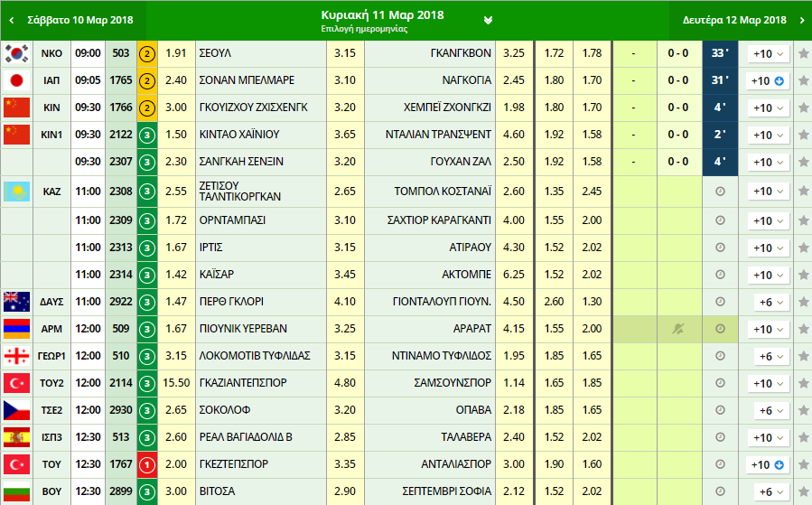Select draw odds 4.10 for ΠΕΡΘ ΓΚΛΟΡΙ

click(344, 302)
